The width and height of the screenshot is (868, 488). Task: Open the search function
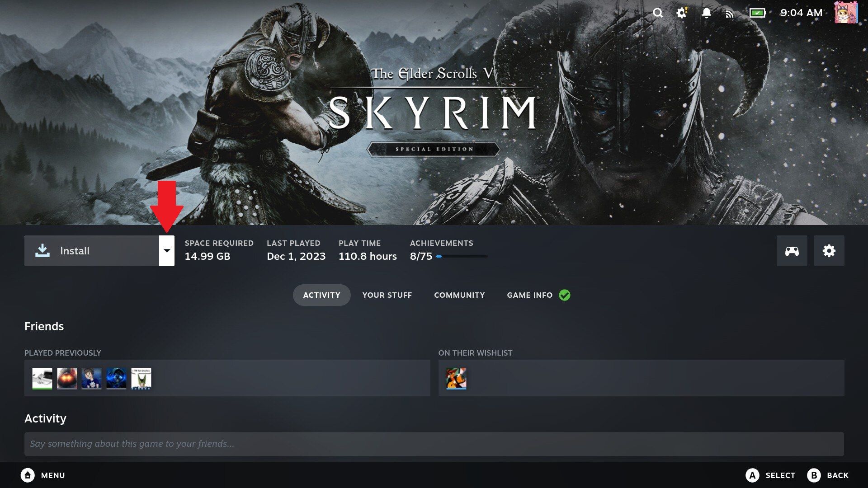[658, 13]
